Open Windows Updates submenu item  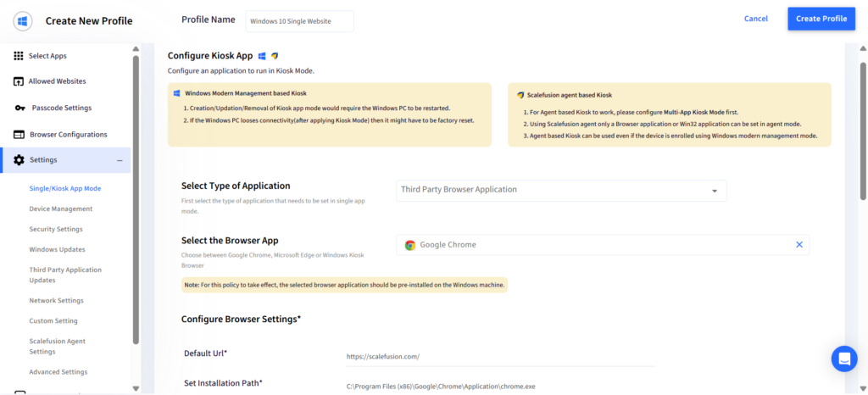click(x=57, y=249)
